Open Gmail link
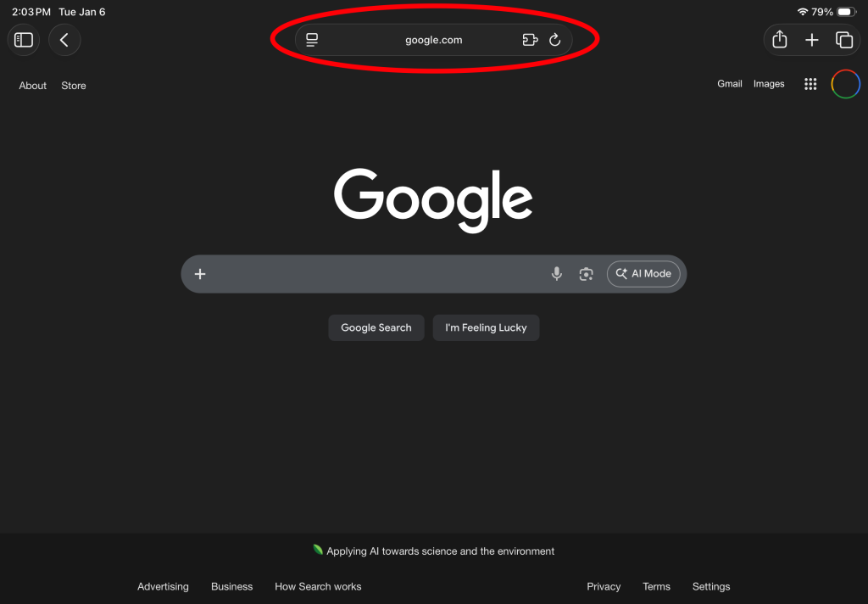Image resolution: width=868 pixels, height=604 pixels. [730, 84]
